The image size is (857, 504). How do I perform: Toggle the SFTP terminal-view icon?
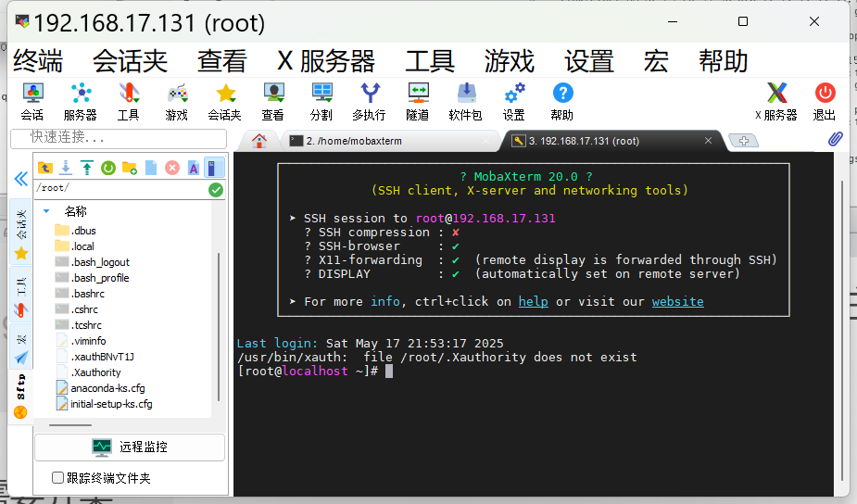coord(214,168)
